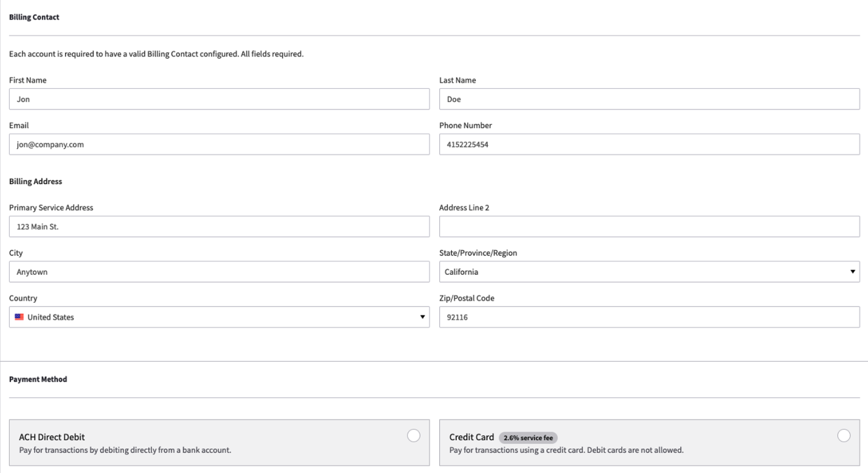Click the Address Line 2 label
This screenshot has height=473, width=868.
click(464, 207)
